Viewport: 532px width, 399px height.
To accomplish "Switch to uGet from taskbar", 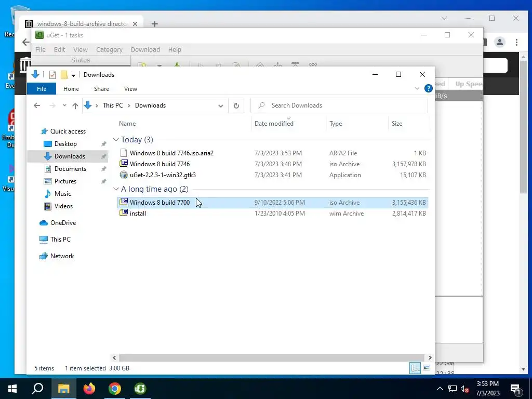I will (140, 389).
